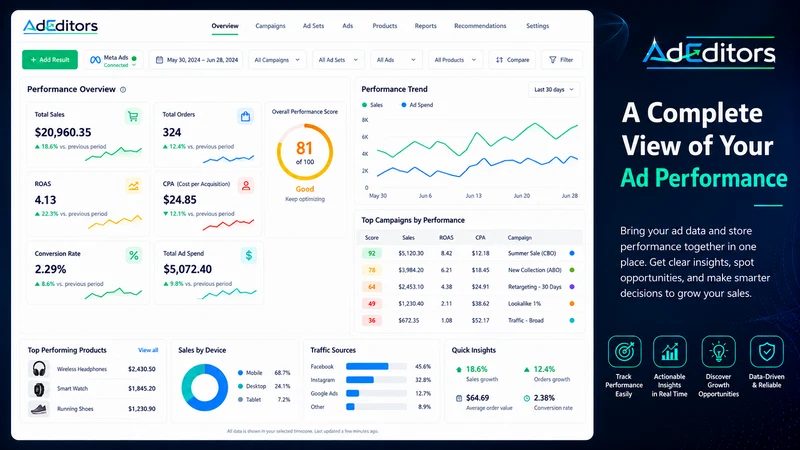Open the All Campaigns dropdown
The height and width of the screenshot is (450, 800).
pos(277,60)
